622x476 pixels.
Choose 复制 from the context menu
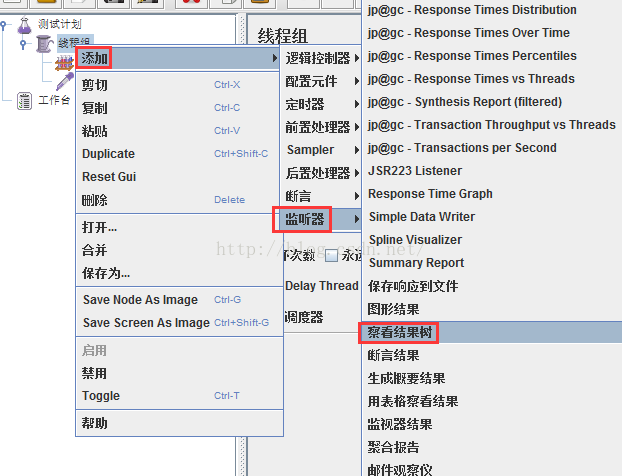tap(178, 108)
